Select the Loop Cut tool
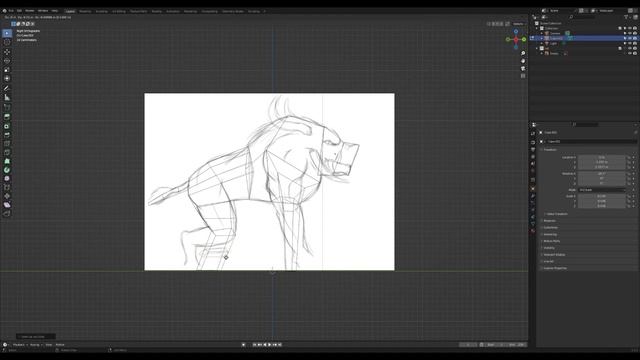The image size is (640, 360). pos(7,144)
